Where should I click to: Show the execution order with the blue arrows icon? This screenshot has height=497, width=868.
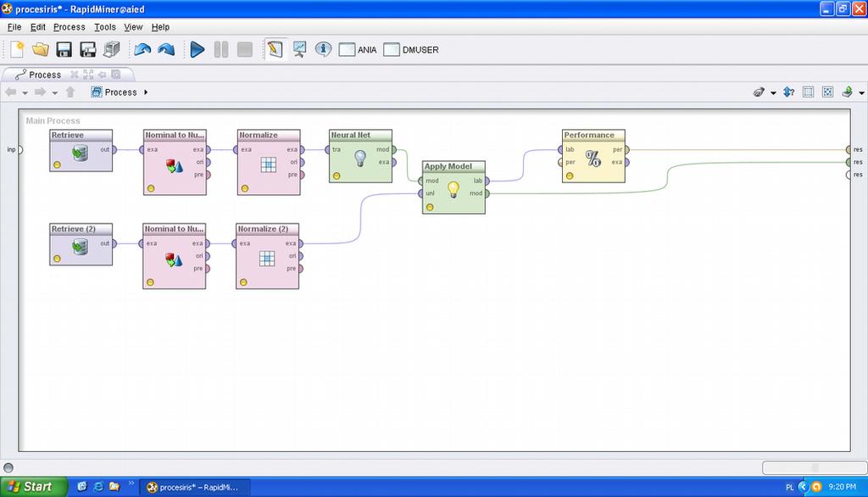pos(789,92)
